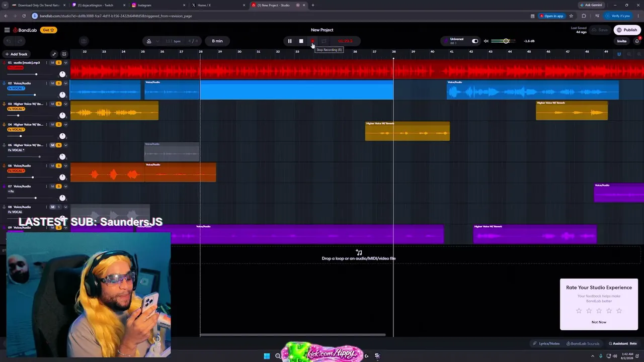The height and width of the screenshot is (362, 644).
Task: Open the Fx VOCAL preset on track 02
Action: click(16, 88)
